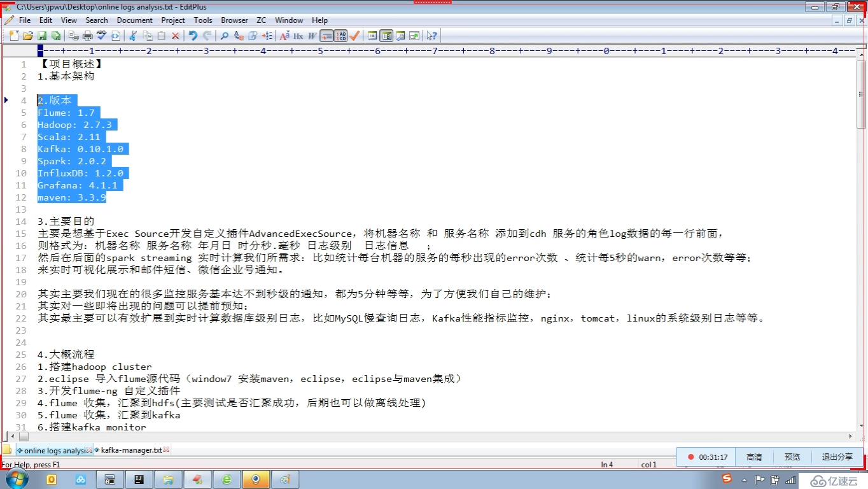Close the kafka-manager.txt tab
This screenshot has height=489, width=868.
(x=166, y=450)
